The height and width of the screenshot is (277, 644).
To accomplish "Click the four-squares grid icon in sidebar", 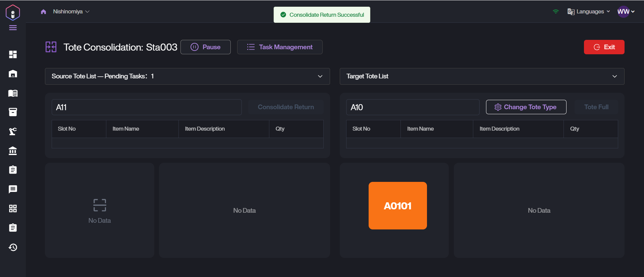I will [x=13, y=209].
